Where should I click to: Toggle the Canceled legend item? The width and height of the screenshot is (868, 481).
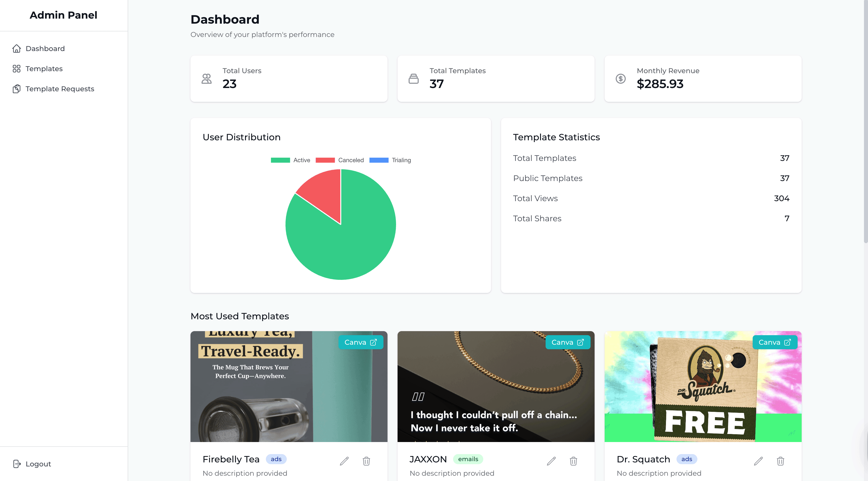pos(340,160)
